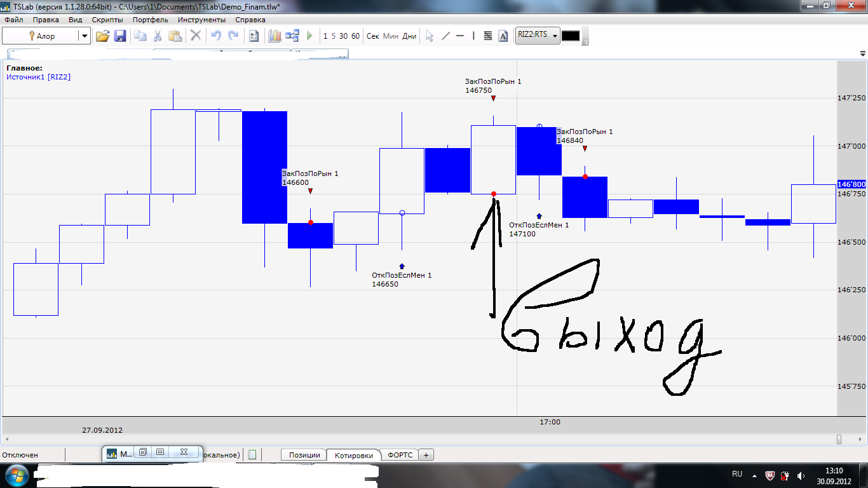Image resolution: width=868 pixels, height=488 pixels.
Task: Select the text label 'A' tool
Action: click(x=503, y=36)
